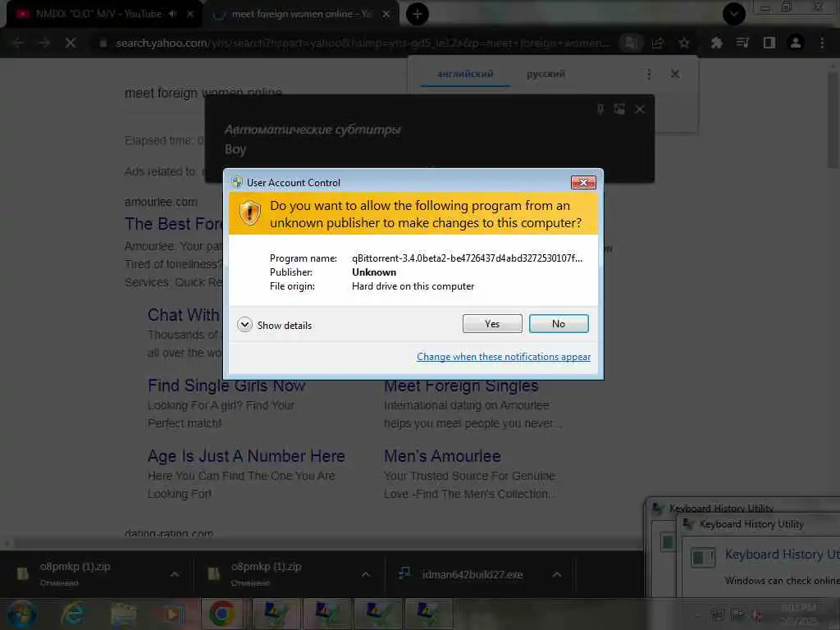The width and height of the screenshot is (840, 630).
Task: Open Windows Explorer folder from taskbar
Action: [123, 614]
